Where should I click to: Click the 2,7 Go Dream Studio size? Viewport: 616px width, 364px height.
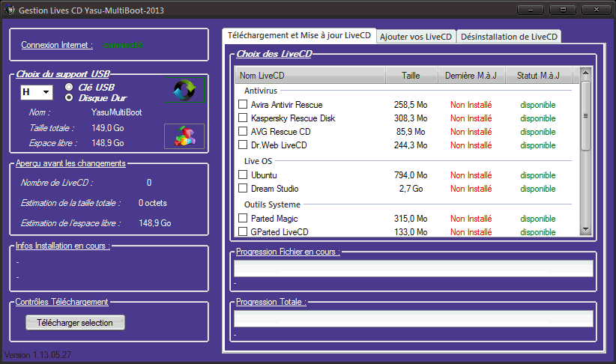click(411, 189)
